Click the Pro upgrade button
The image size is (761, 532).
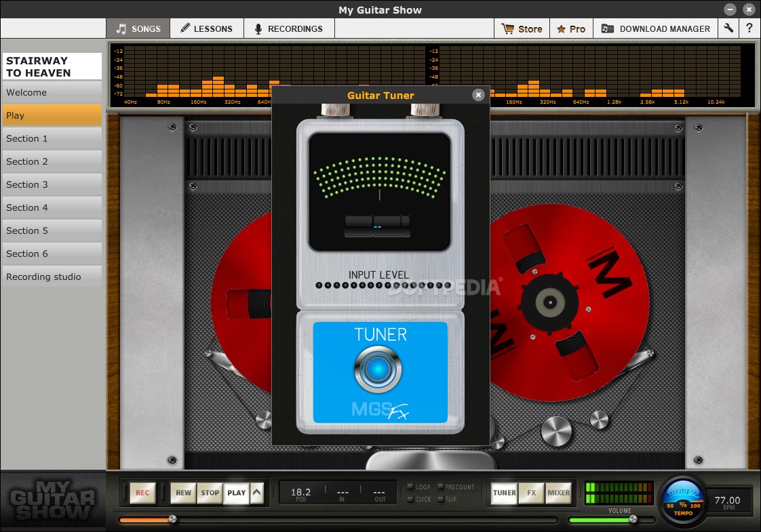pos(571,28)
